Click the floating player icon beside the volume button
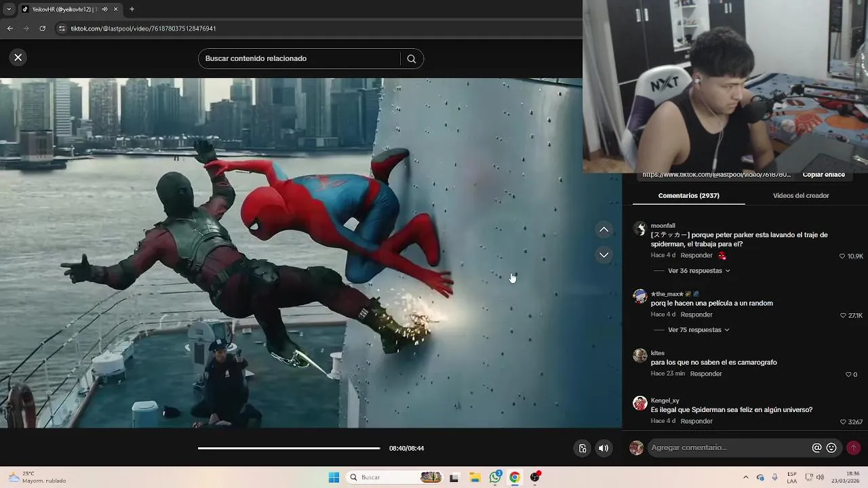The height and width of the screenshot is (488, 868). point(582,448)
